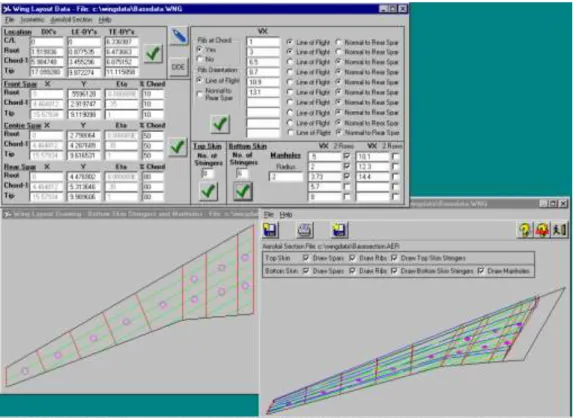This screenshot has width=573, height=418.
Task: Click the printer icon in isometric window
Action: click(305, 230)
